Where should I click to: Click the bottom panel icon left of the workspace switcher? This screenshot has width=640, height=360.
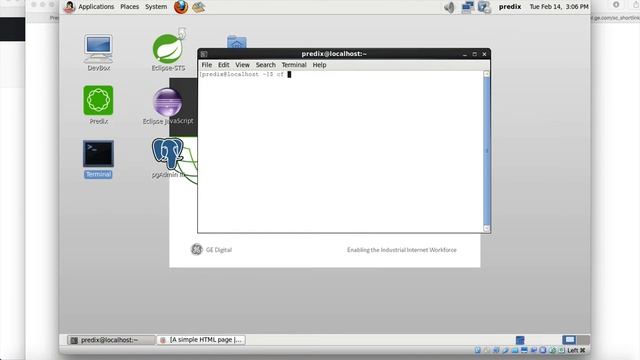click(x=520, y=340)
